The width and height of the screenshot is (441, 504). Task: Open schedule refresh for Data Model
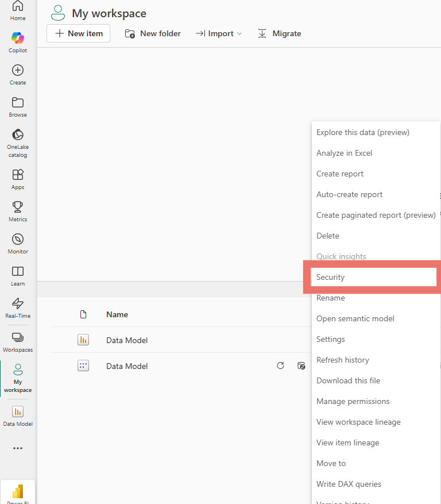(x=301, y=366)
